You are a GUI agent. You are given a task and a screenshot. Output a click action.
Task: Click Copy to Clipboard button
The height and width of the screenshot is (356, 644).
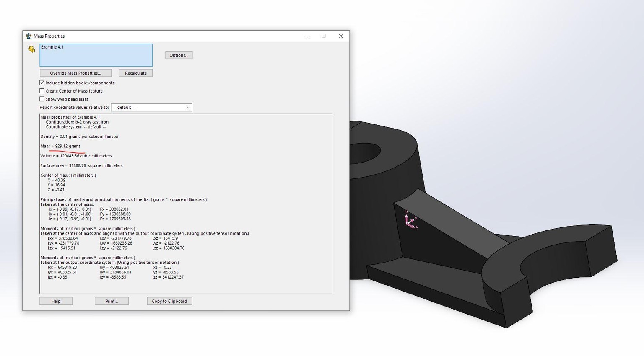click(169, 301)
